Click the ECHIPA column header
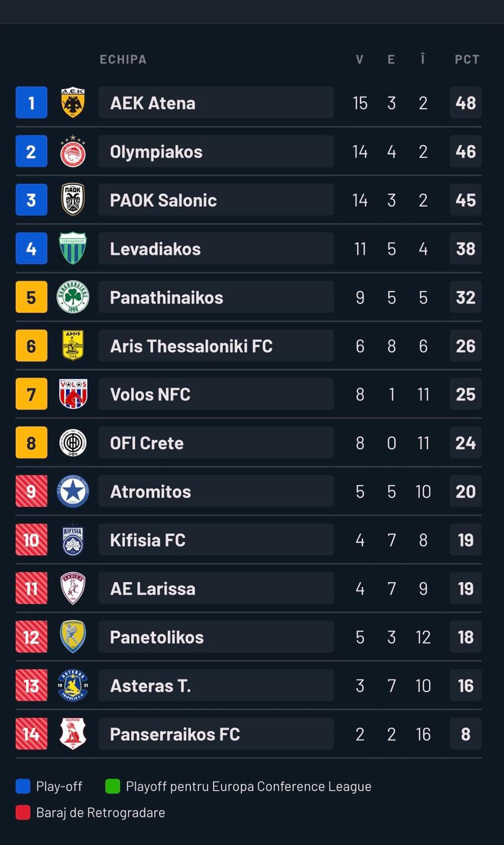Screen dimensions: 504x845 pyautogui.click(x=123, y=59)
